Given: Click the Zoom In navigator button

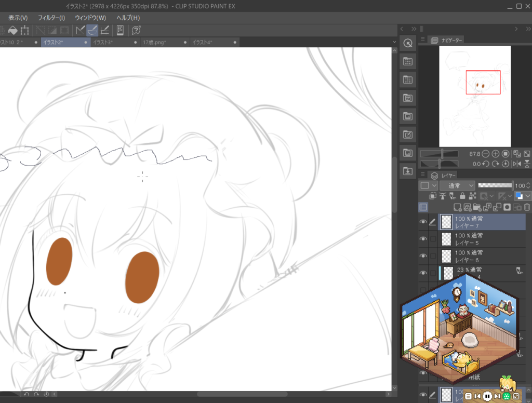Looking at the screenshot, I should [x=495, y=154].
